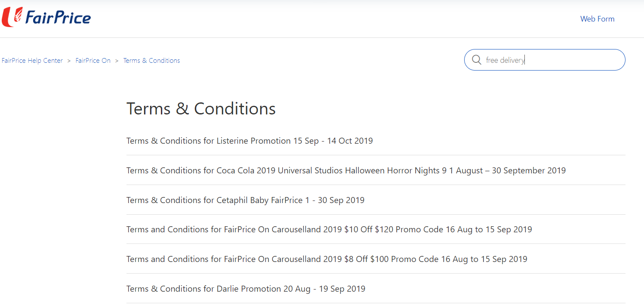Go to FairPrice Help Center breadcrumb
Image resolution: width=644 pixels, height=305 pixels.
coord(32,61)
